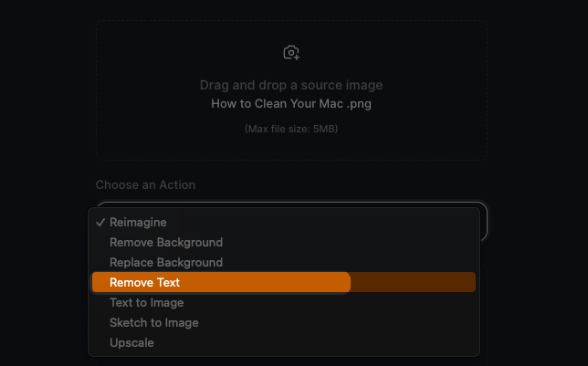
Task: Pick the Remove Background option
Action: click(x=165, y=243)
